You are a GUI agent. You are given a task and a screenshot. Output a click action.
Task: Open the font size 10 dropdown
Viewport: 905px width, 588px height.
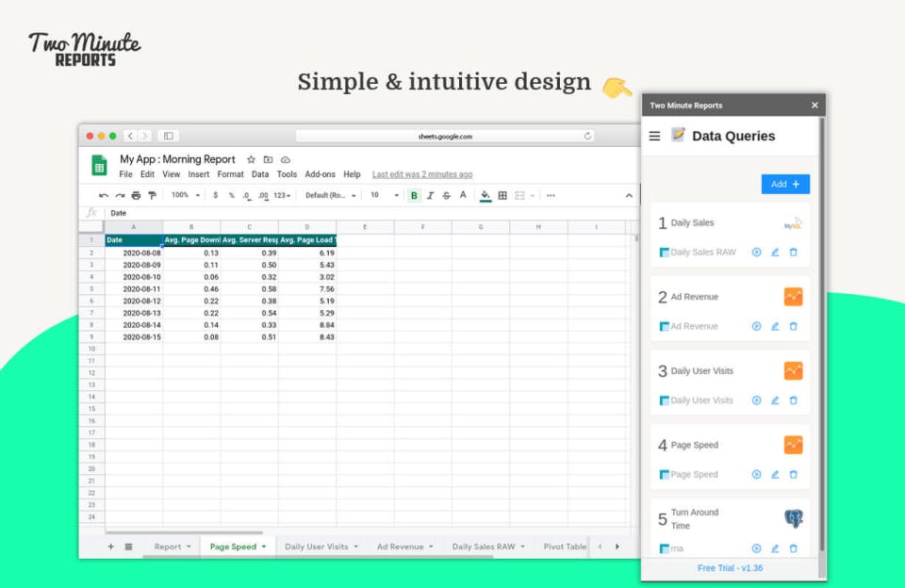[x=384, y=196]
